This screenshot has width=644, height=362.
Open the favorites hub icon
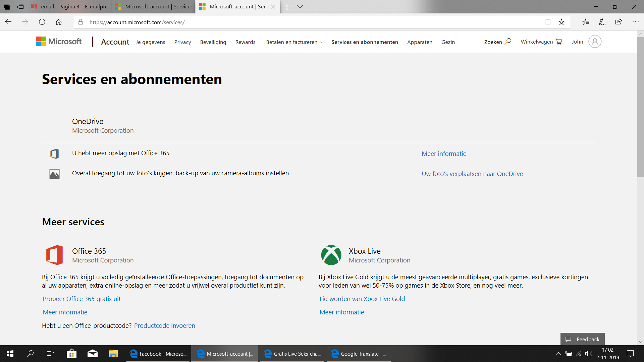(x=585, y=22)
